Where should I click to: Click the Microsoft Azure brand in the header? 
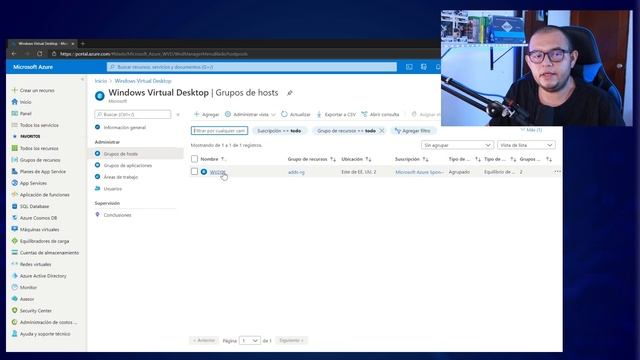(x=33, y=67)
